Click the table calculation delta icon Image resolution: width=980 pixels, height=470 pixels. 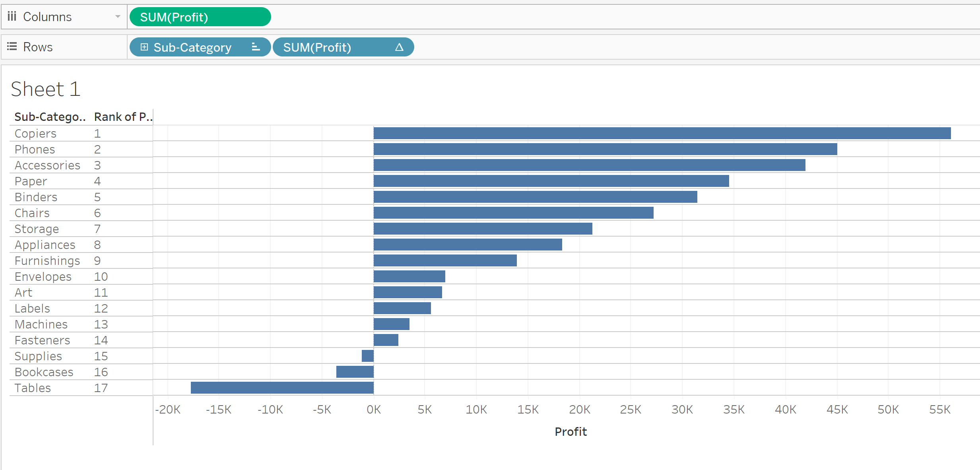(x=399, y=47)
